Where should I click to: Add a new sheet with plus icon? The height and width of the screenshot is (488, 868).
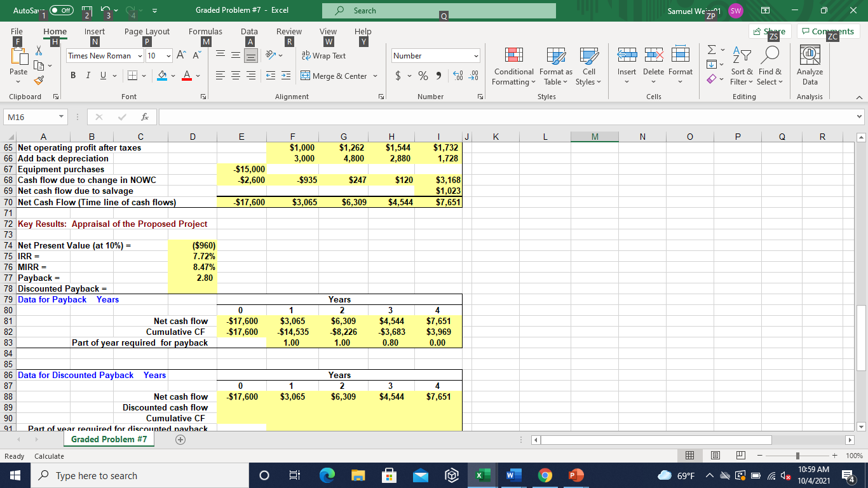point(180,440)
